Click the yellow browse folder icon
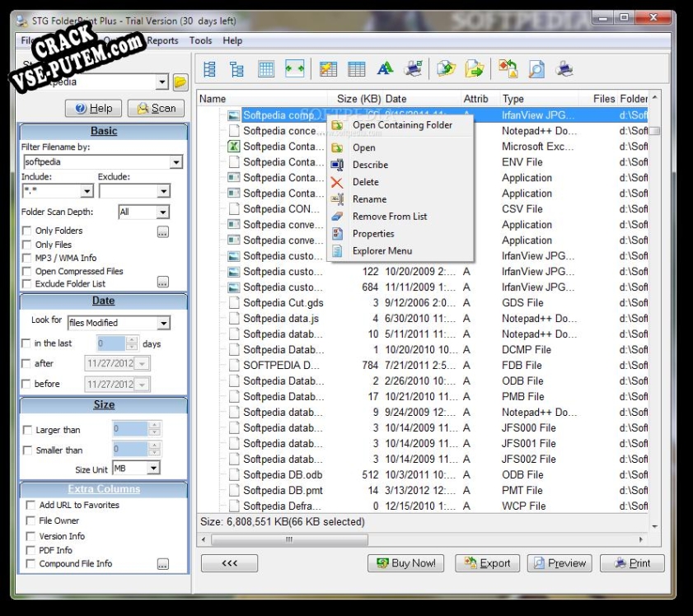Viewport: 693px width, 616px height. pyautogui.click(x=180, y=82)
